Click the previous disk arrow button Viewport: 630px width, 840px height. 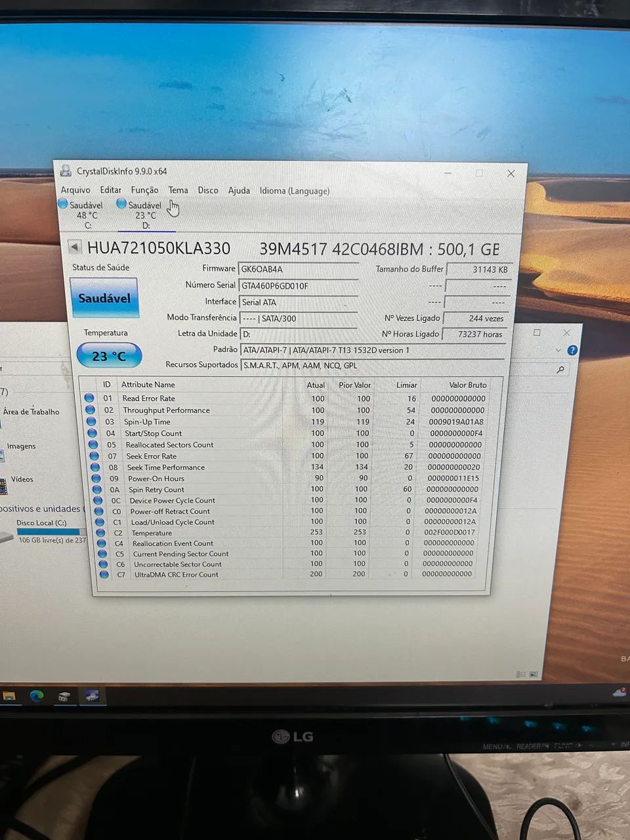point(75,247)
